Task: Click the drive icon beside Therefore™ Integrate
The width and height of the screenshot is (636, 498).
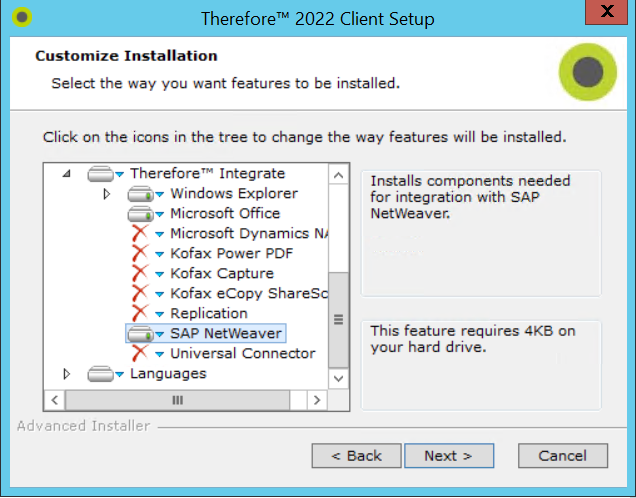Action: click(101, 174)
